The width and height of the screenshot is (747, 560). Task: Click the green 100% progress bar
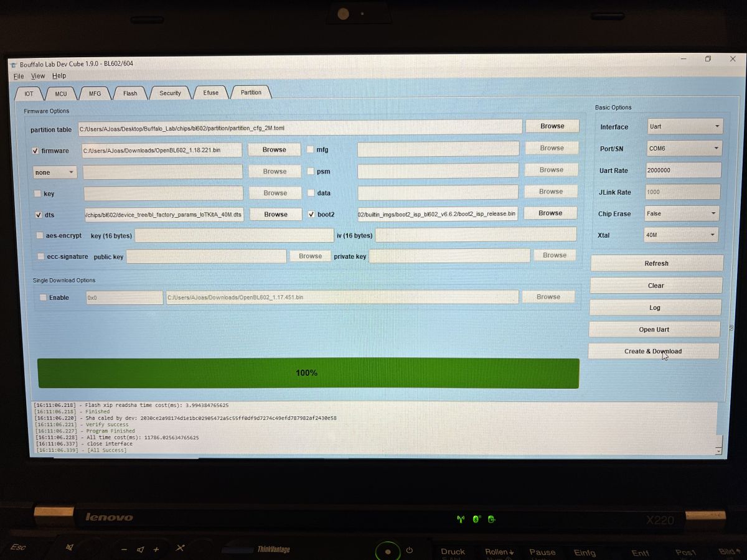(308, 373)
